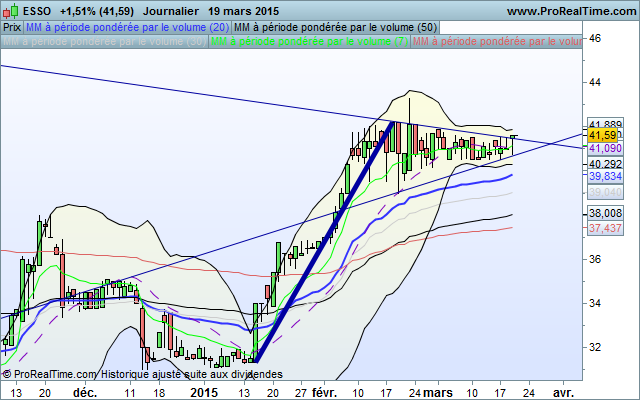Click the yellow 41,59 current price label
Viewport: 640px width, 400px height.
602,135
